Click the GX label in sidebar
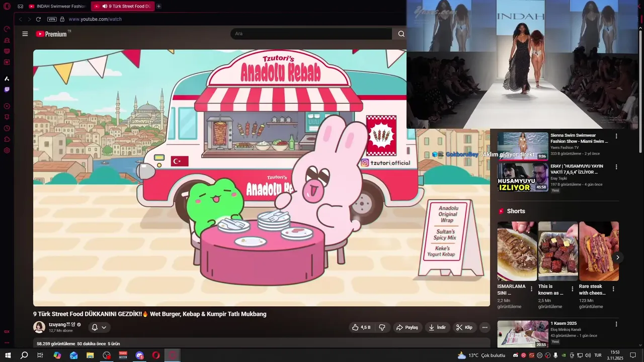The image size is (644, 362). pyautogui.click(x=7, y=332)
